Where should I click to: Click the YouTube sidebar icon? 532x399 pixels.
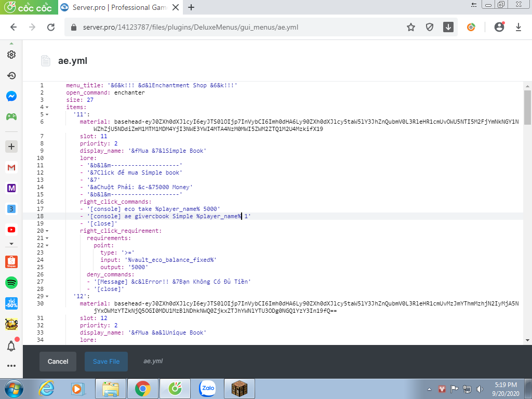point(11,229)
